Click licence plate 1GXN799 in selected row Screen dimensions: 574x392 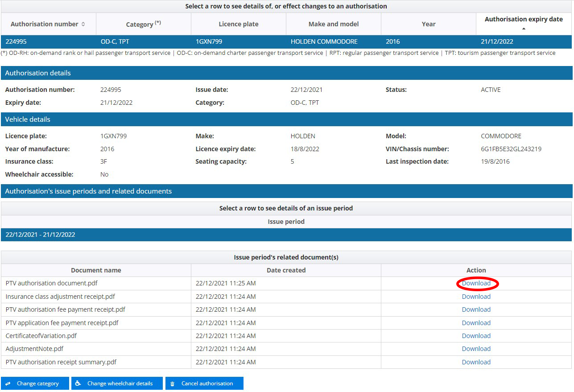(x=209, y=41)
